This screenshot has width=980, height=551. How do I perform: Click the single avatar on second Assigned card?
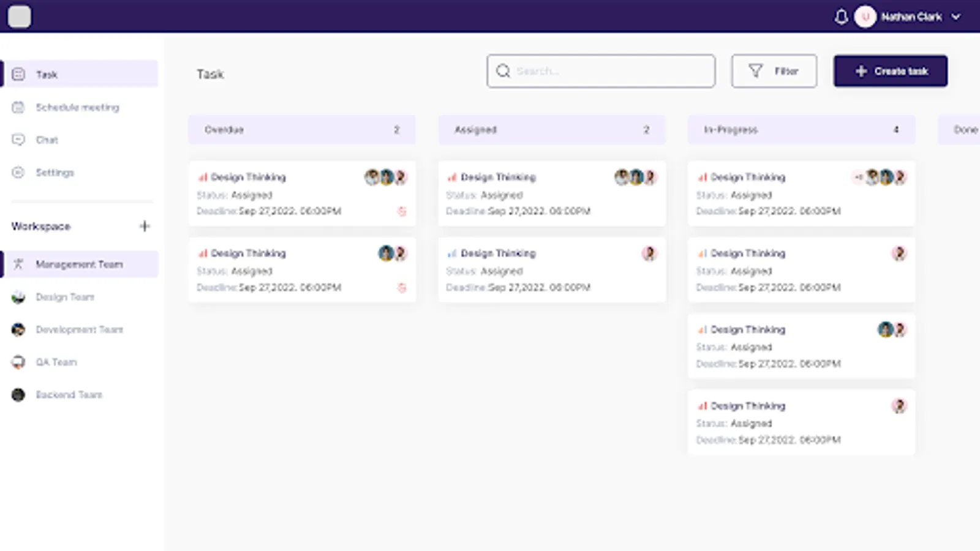pyautogui.click(x=649, y=253)
